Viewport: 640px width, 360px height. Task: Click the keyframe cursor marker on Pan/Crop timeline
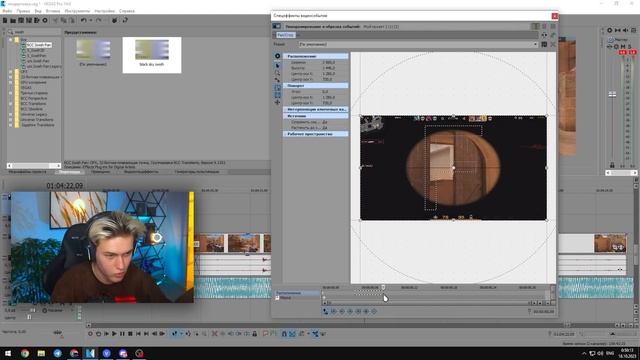[383, 287]
